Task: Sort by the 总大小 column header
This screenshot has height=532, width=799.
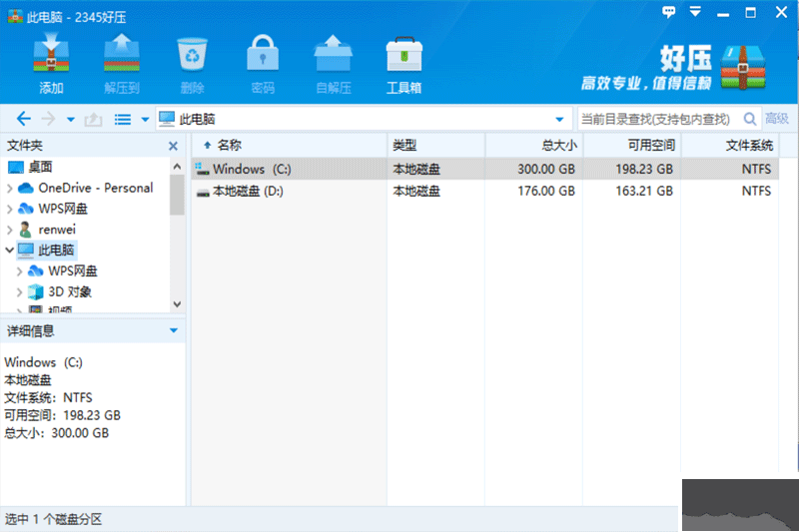Action: tap(534, 146)
